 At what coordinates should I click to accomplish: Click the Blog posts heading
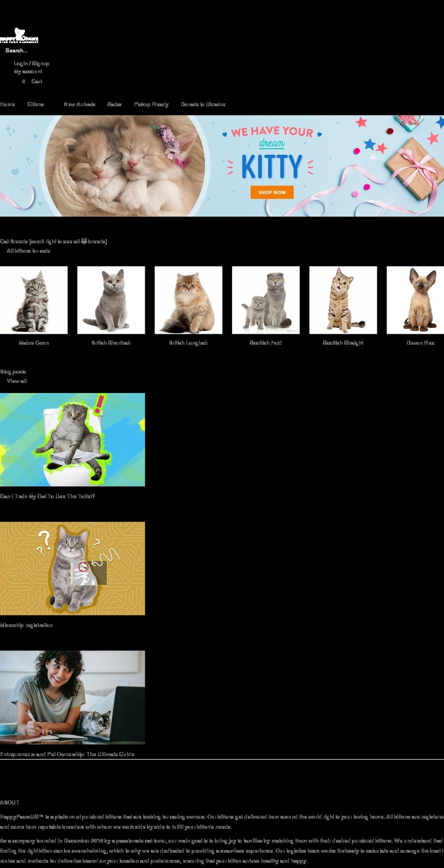(13, 372)
